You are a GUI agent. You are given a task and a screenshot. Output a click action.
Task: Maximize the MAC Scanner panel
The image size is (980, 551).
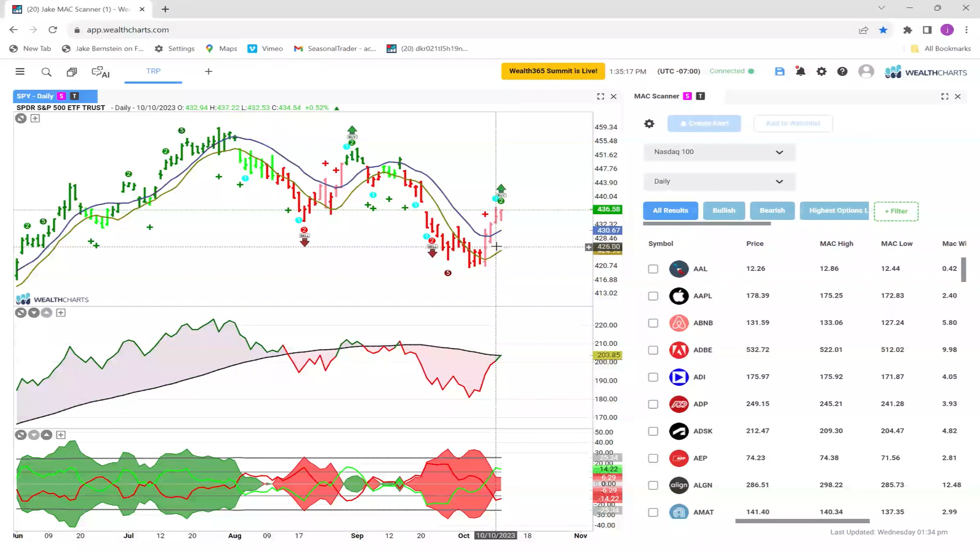945,96
